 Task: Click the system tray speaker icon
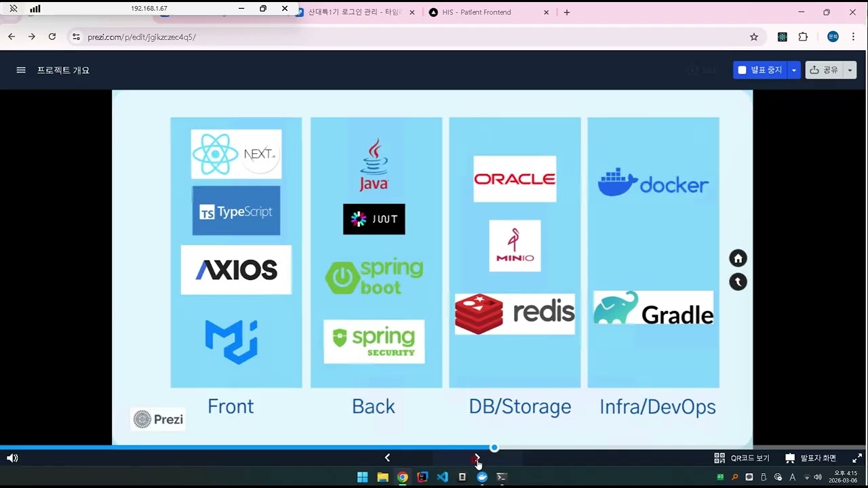coord(817,477)
